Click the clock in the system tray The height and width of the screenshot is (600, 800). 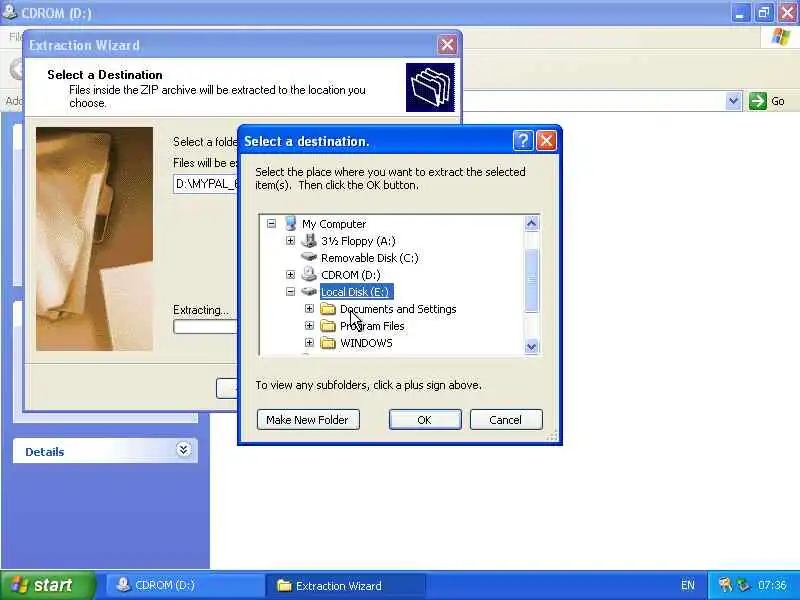point(772,585)
